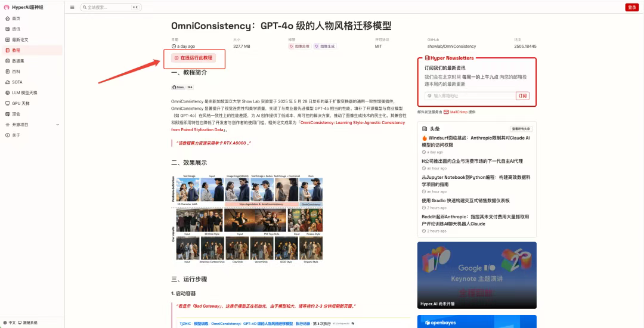Image resolution: width=644 pixels, height=328 pixels.
Task: Select 最新论文 in the sidebar menu
Action: [20, 39]
